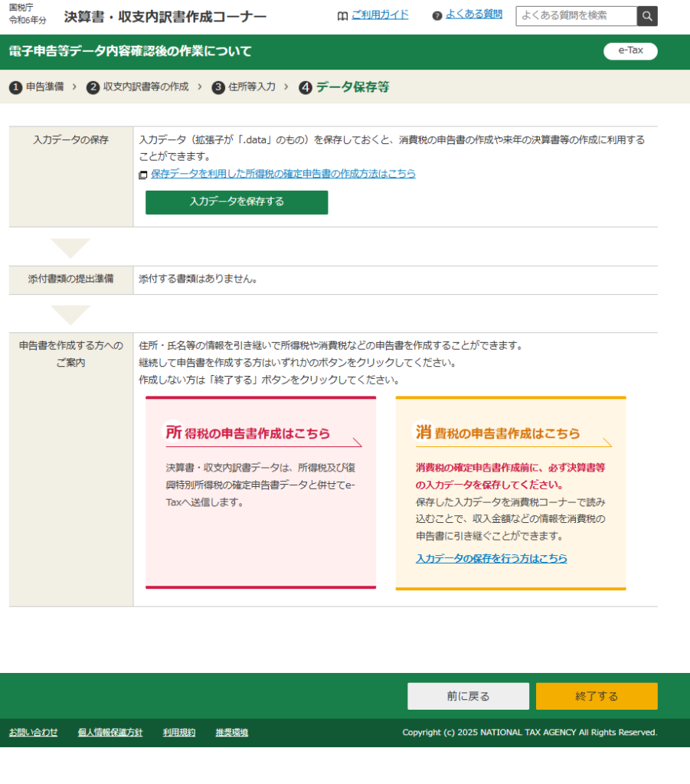690x784 pixels.
Task: Open the 個人情報保護方針 footer link
Action: point(110,733)
